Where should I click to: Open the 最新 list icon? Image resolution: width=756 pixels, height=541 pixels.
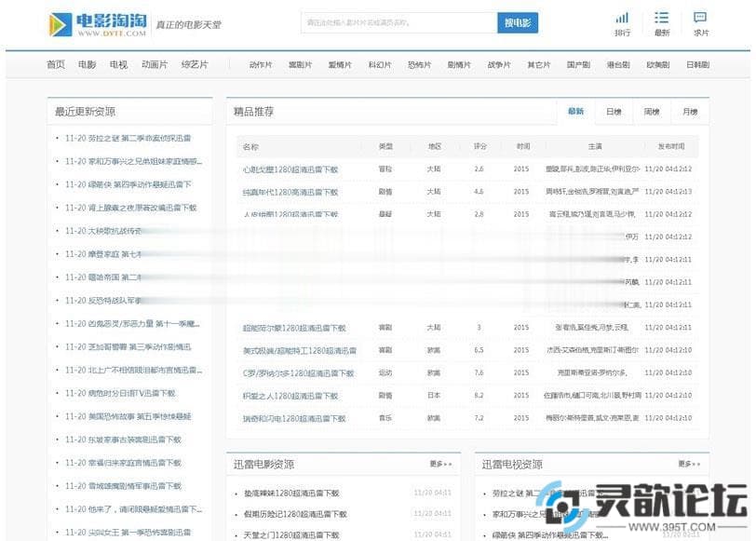pyautogui.click(x=661, y=23)
